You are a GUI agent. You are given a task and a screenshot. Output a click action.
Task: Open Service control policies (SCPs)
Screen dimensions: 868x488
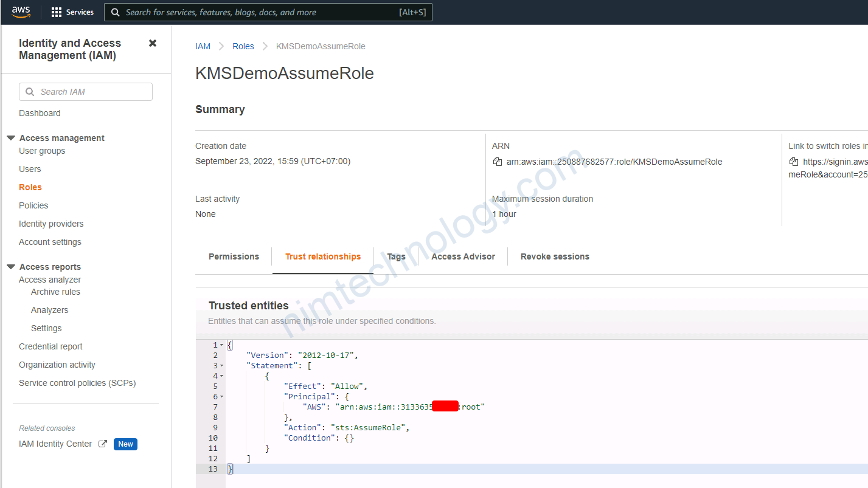click(x=77, y=383)
